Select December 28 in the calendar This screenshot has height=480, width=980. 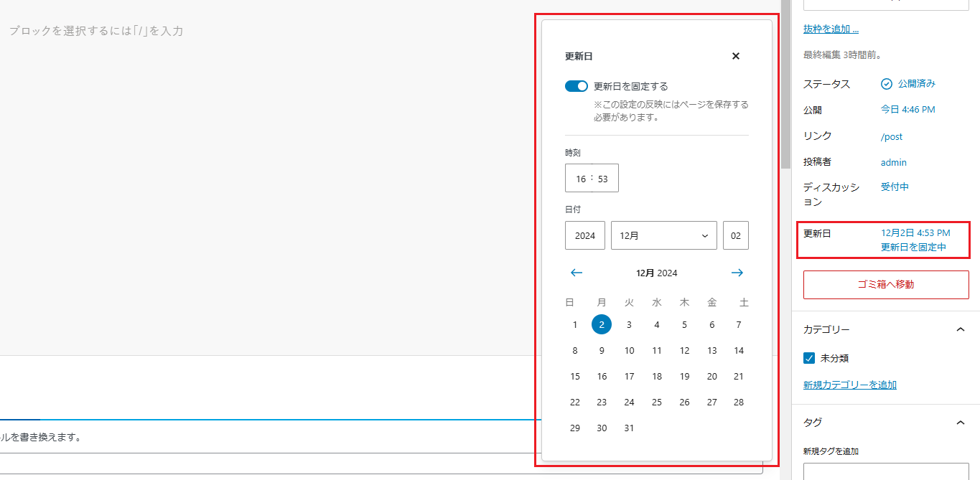(739, 403)
